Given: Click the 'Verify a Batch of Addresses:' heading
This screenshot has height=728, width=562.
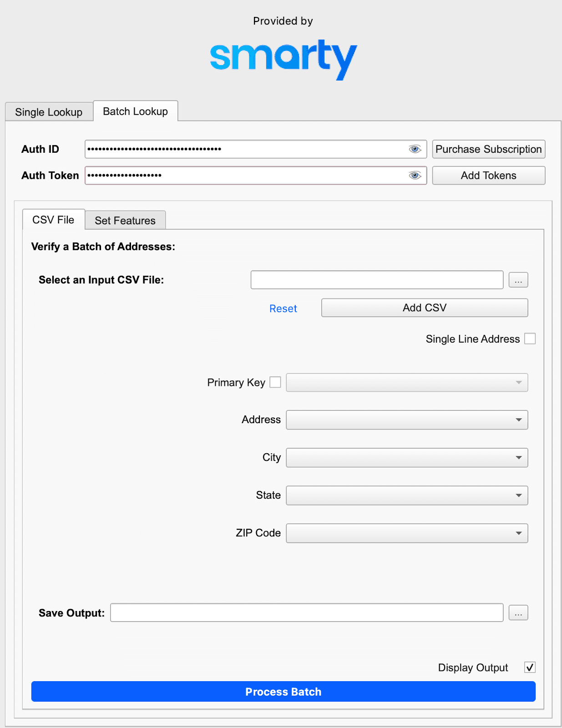Looking at the screenshot, I should click(x=103, y=247).
